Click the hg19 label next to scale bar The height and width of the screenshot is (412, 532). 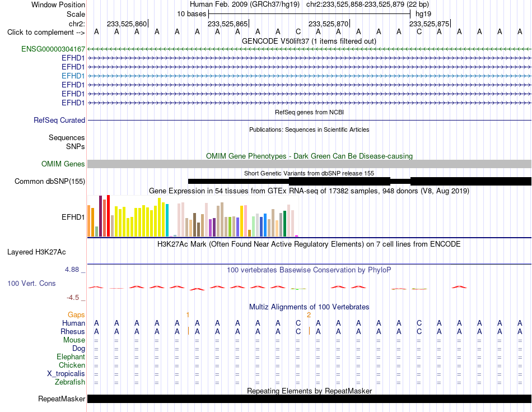[423, 14]
